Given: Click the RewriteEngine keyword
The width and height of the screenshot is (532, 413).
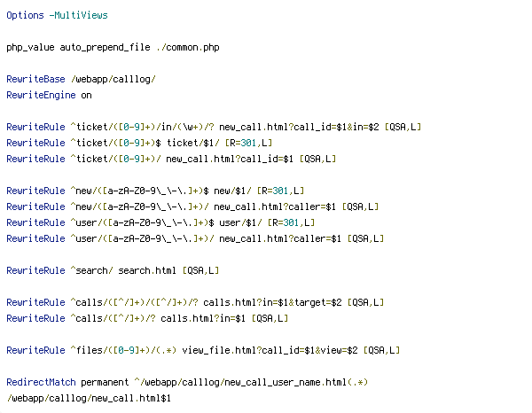Looking at the screenshot, I should [x=41, y=96].
